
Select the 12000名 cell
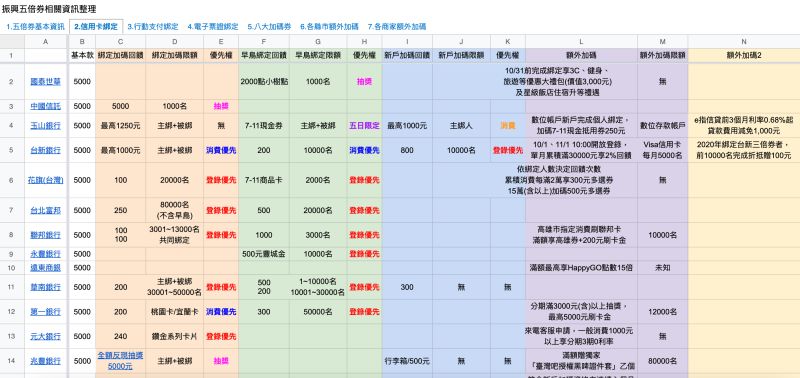pos(662,312)
